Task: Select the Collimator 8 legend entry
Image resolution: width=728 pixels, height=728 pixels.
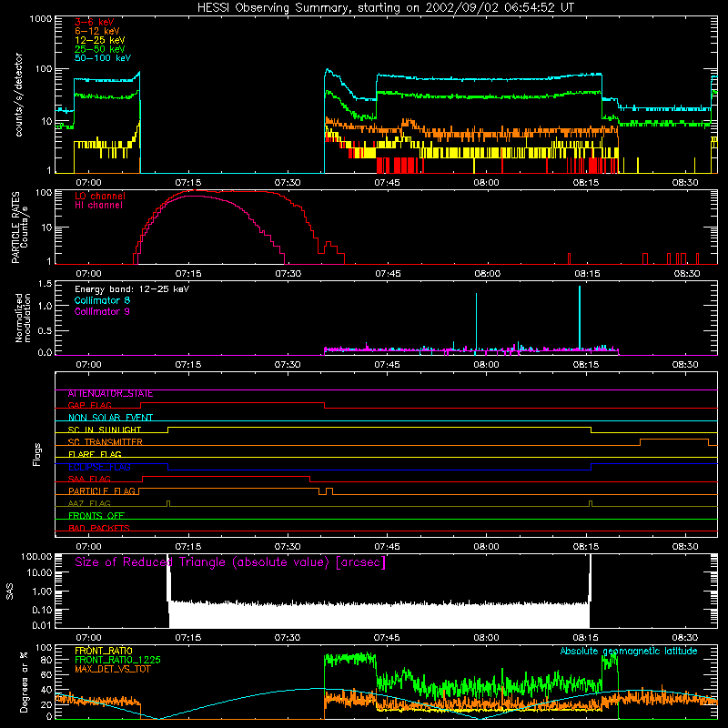Action: (x=102, y=300)
